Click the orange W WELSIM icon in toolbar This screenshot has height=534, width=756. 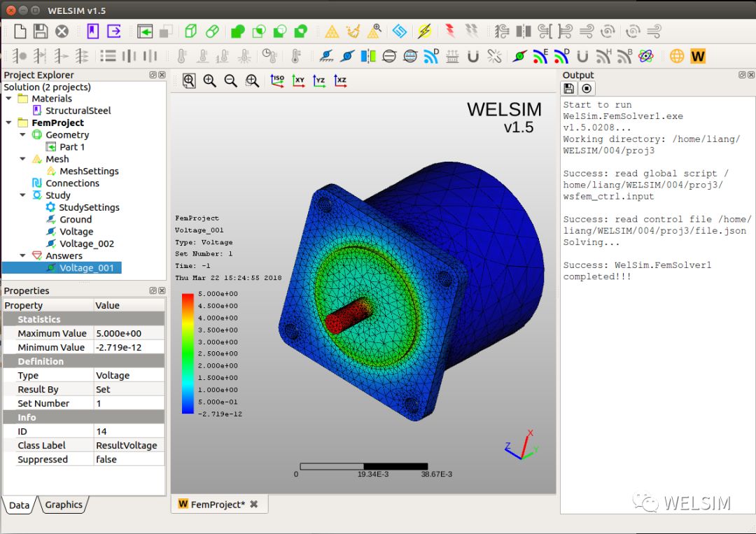(698, 57)
